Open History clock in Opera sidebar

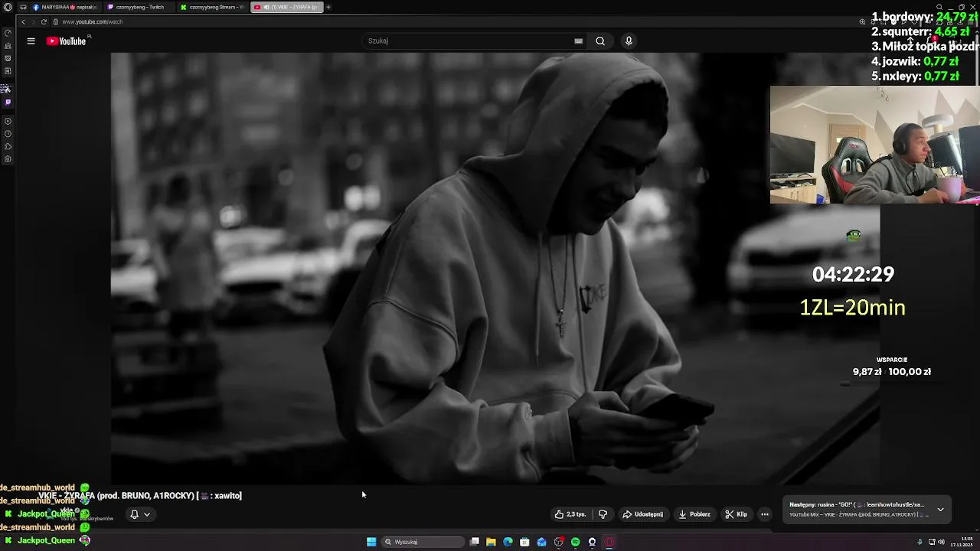[x=8, y=134]
